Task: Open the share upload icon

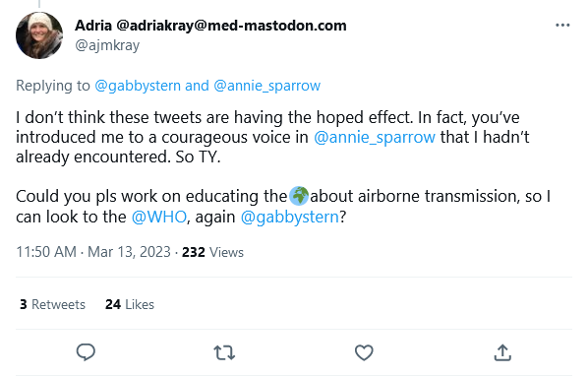Action: click(x=502, y=352)
